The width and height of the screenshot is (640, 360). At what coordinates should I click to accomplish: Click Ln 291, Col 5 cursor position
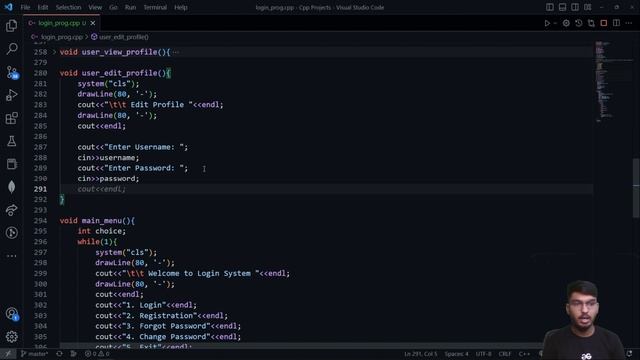click(x=420, y=354)
